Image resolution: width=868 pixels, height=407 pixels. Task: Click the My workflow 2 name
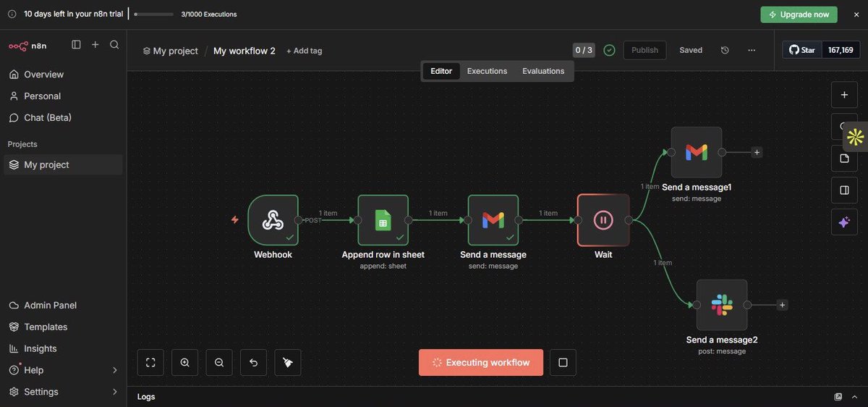point(244,51)
